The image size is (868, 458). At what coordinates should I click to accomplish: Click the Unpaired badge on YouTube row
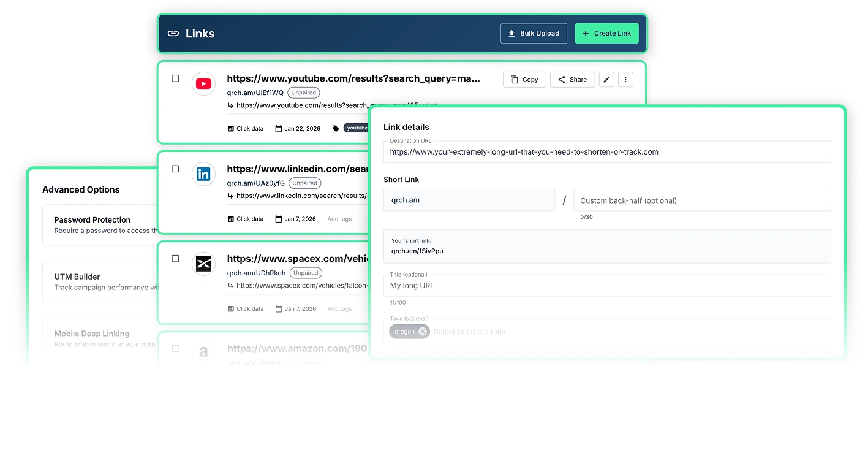[304, 93]
